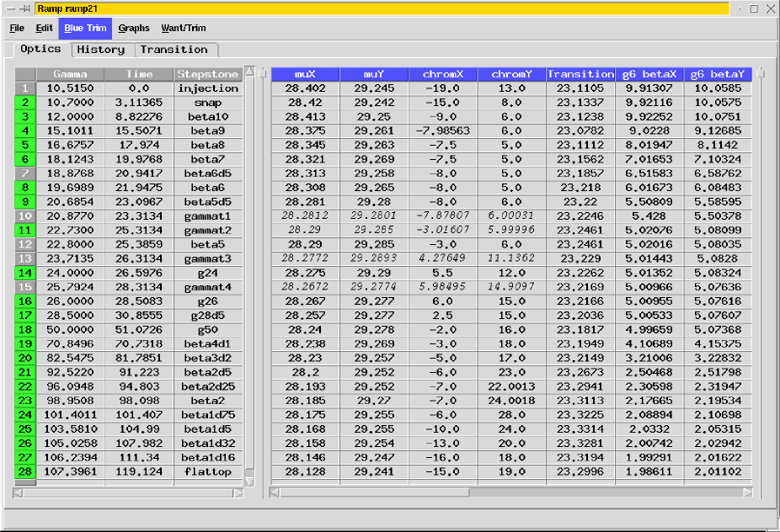Toggle row 10 gammat1 number button
This screenshot has height=532, width=780.
[24, 217]
